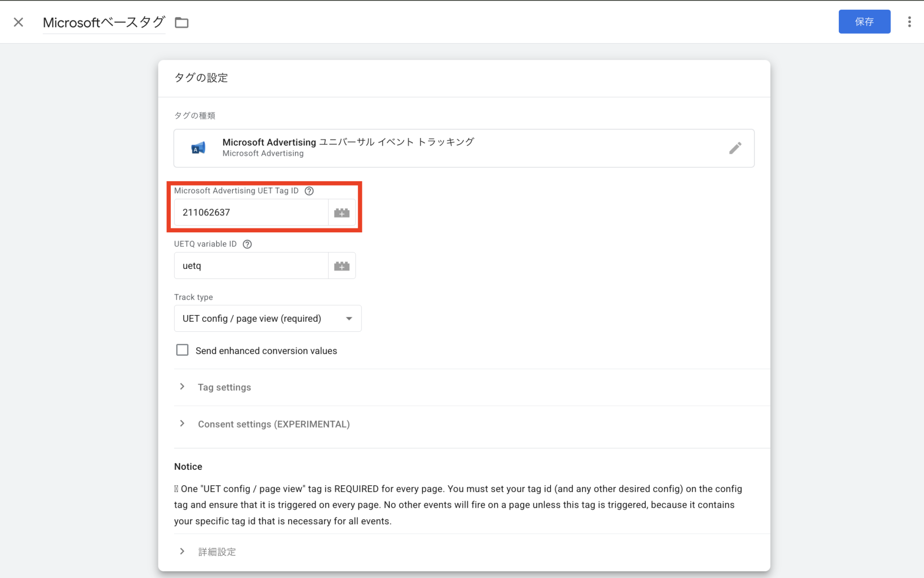Click the Microsoft Advertising megaphone icon
924x578 pixels.
(198, 148)
